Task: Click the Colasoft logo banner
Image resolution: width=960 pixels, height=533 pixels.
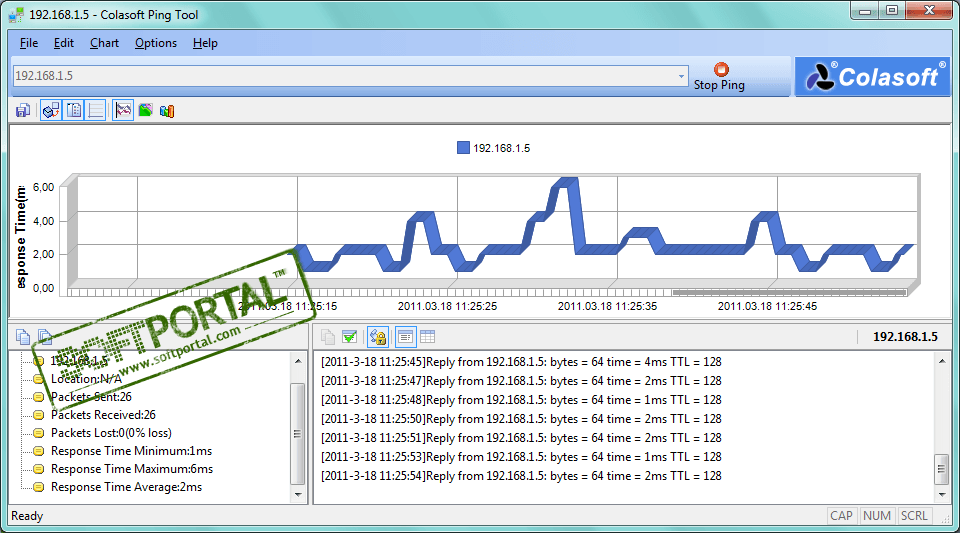Action: pyautogui.click(x=872, y=77)
